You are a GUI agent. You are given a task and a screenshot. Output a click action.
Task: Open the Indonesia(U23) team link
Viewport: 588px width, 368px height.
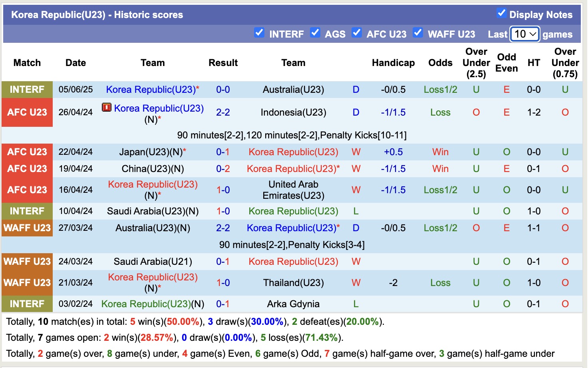293,112
